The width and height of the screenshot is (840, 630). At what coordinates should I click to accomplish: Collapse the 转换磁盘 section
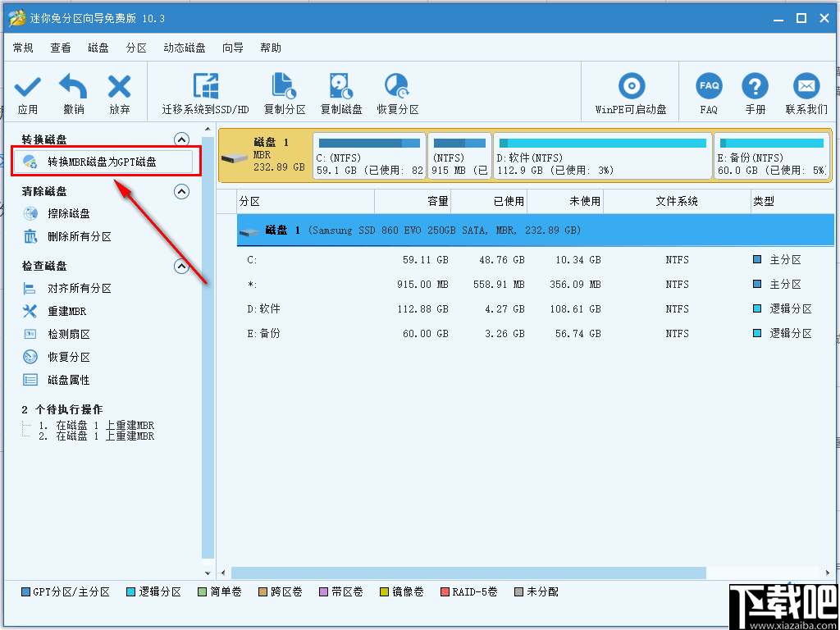coord(181,139)
